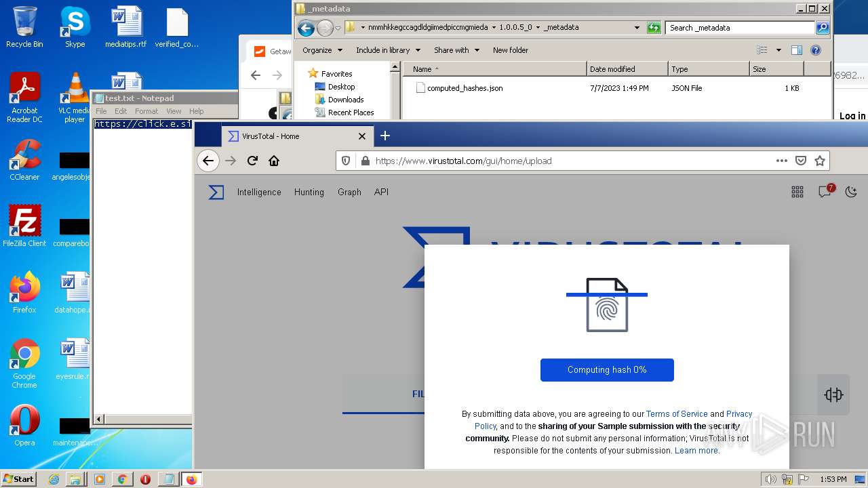Bookmark VirusTotal page with star

click(820, 161)
